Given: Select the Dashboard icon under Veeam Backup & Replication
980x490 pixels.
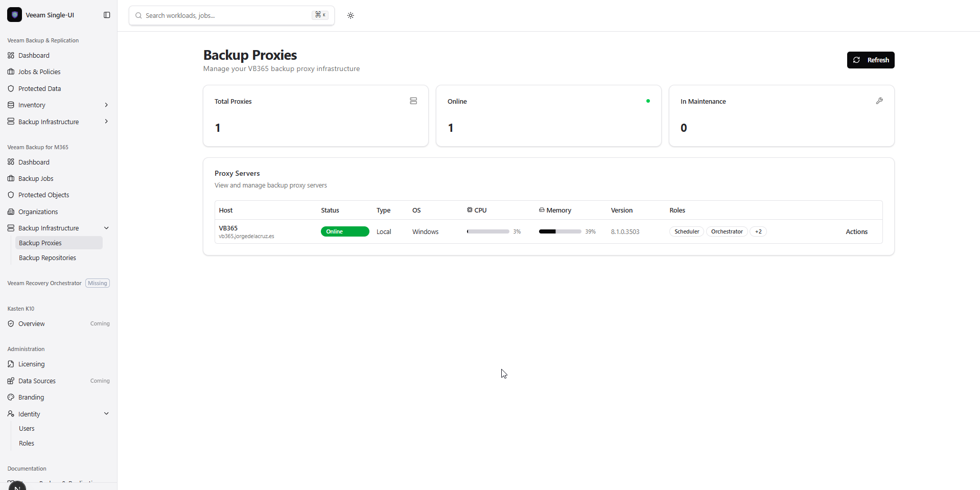Looking at the screenshot, I should 11,55.
